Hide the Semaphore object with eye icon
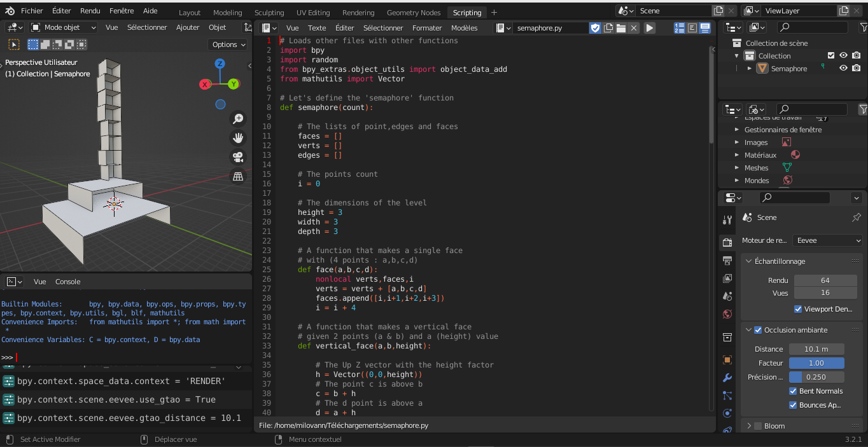868x447 pixels. 843,69
